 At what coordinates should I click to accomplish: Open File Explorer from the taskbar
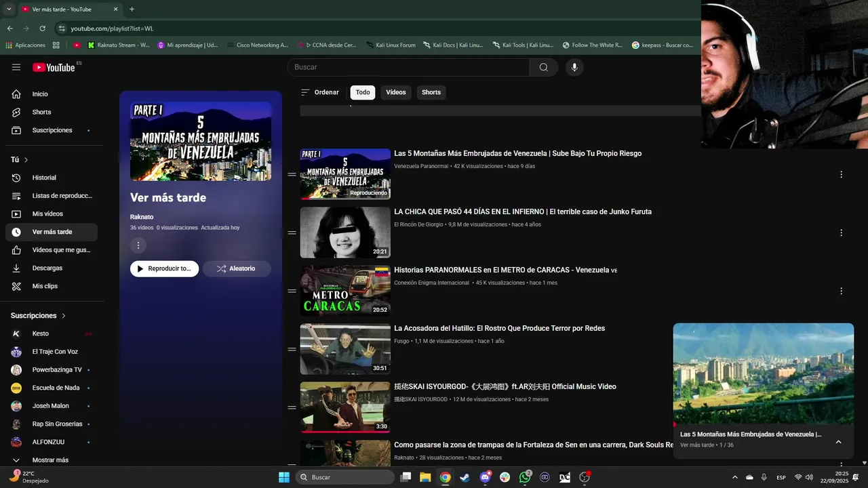point(425,477)
